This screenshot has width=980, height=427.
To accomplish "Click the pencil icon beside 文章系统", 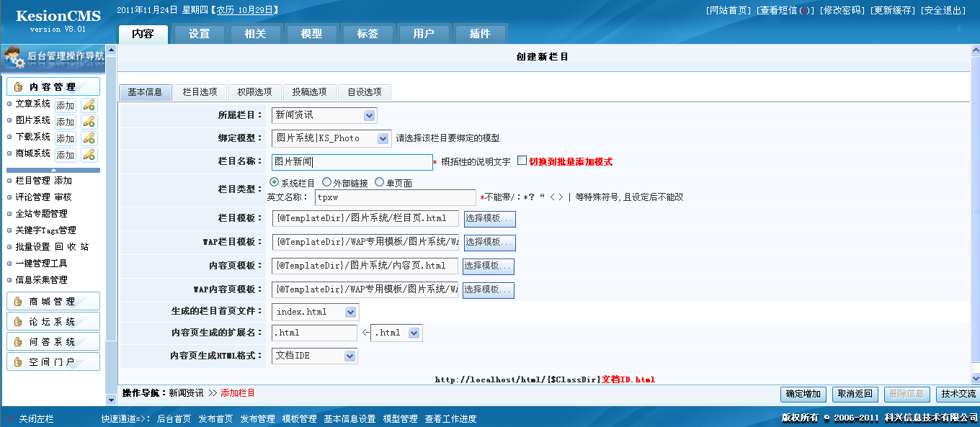I will pos(89,105).
